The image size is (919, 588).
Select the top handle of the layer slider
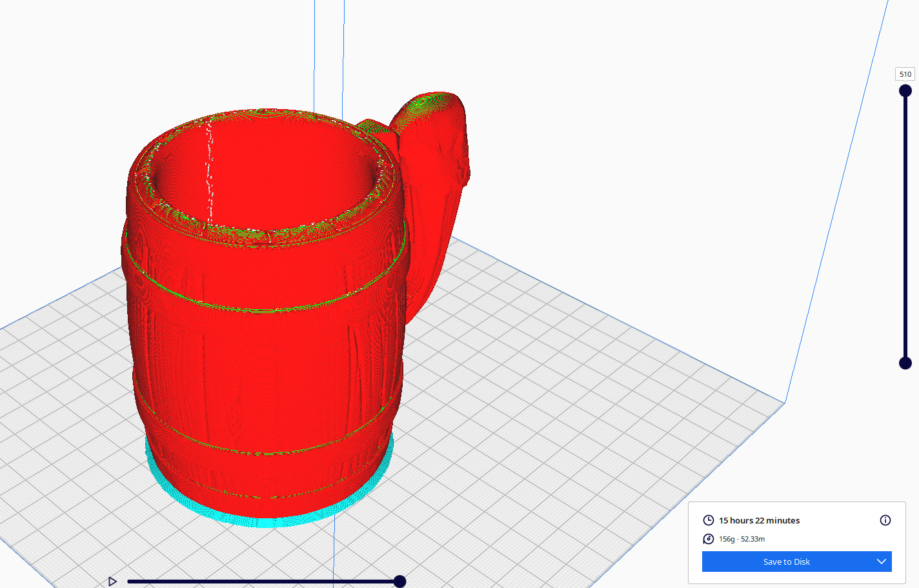coord(904,90)
